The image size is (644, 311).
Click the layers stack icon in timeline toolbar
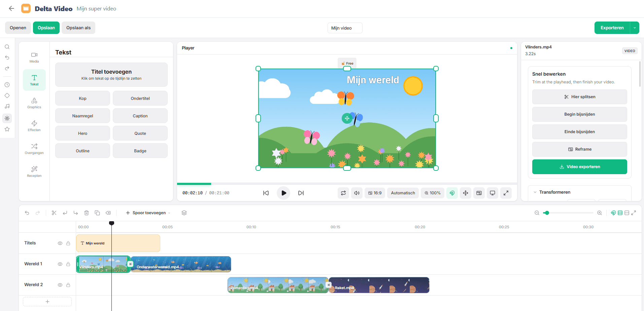click(184, 213)
